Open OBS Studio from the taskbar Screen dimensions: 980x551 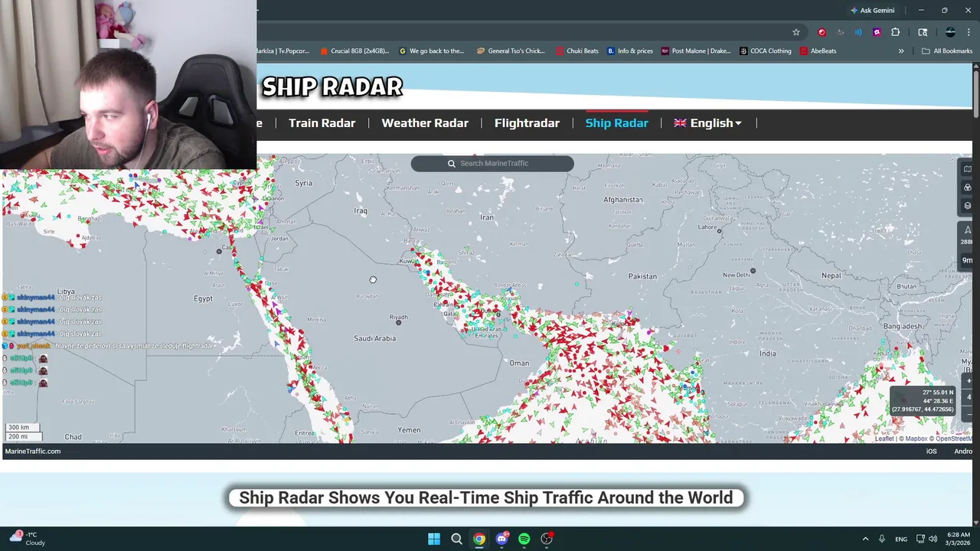tap(547, 539)
